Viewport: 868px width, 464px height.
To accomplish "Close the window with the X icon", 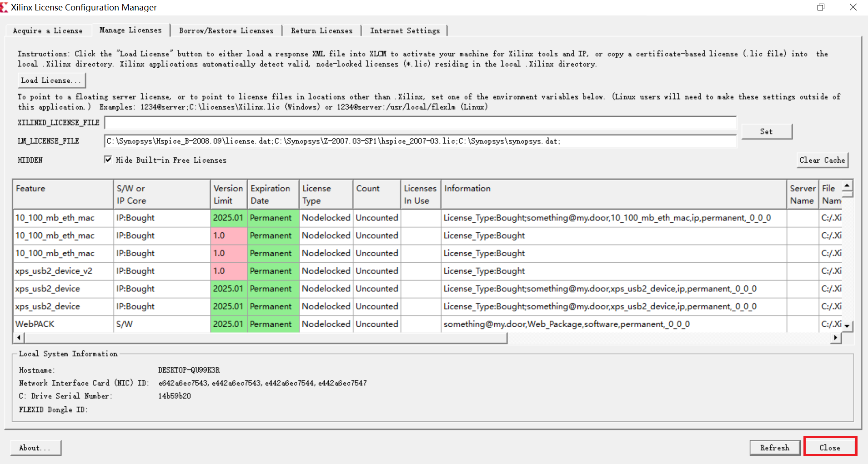I will tap(853, 7).
